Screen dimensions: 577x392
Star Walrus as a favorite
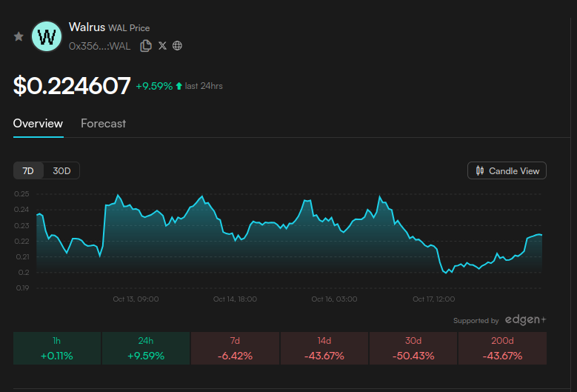(x=19, y=36)
